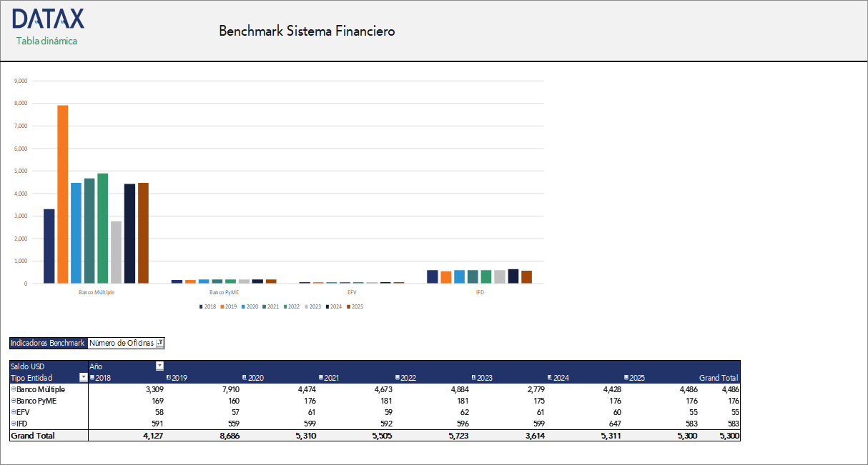Screen dimensions: 868x465
Task: Click the gray 2023 legend color swatch
Action: click(x=306, y=306)
